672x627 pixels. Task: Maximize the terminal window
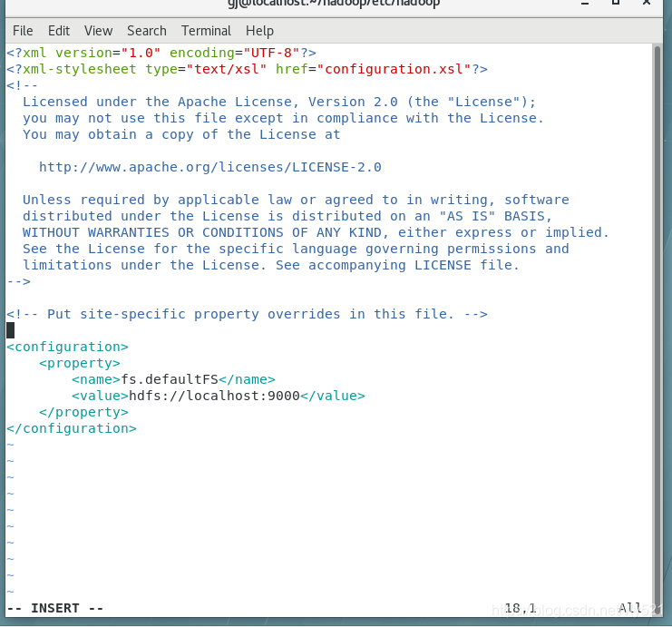point(616,3)
